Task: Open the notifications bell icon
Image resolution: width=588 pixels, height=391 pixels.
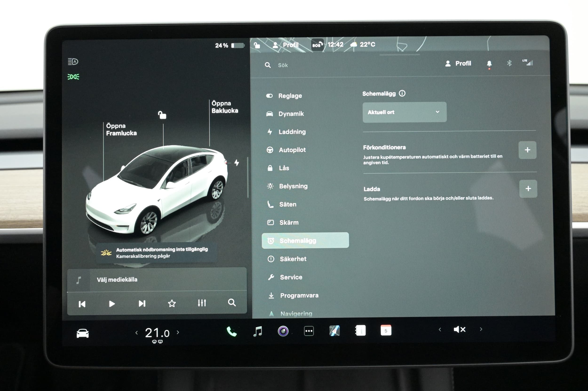Action: click(489, 64)
